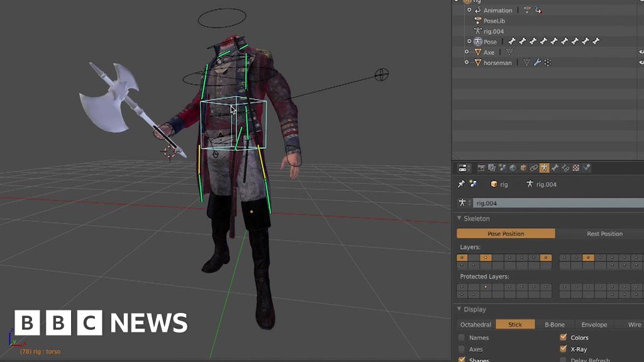This screenshot has width=644, height=362.
Task: Open the World properties tab icon
Action: [x=512, y=168]
